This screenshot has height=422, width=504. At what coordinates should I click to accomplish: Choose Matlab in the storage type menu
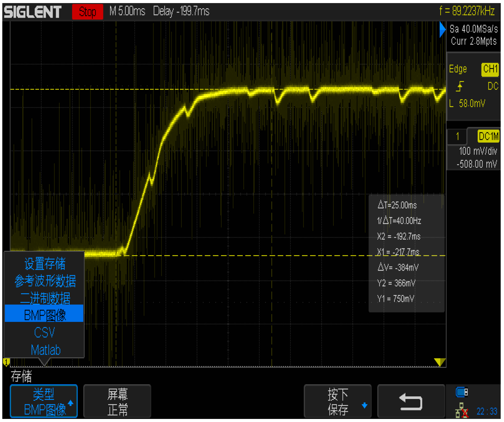(45, 350)
